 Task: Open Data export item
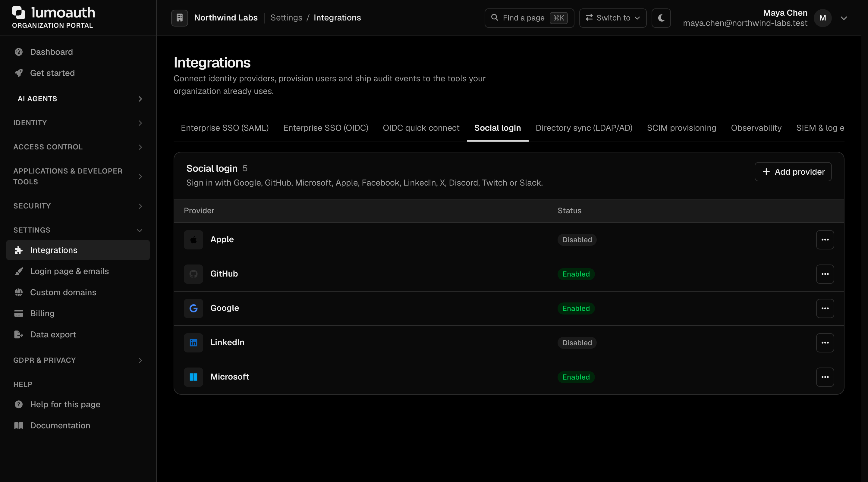click(x=78, y=334)
